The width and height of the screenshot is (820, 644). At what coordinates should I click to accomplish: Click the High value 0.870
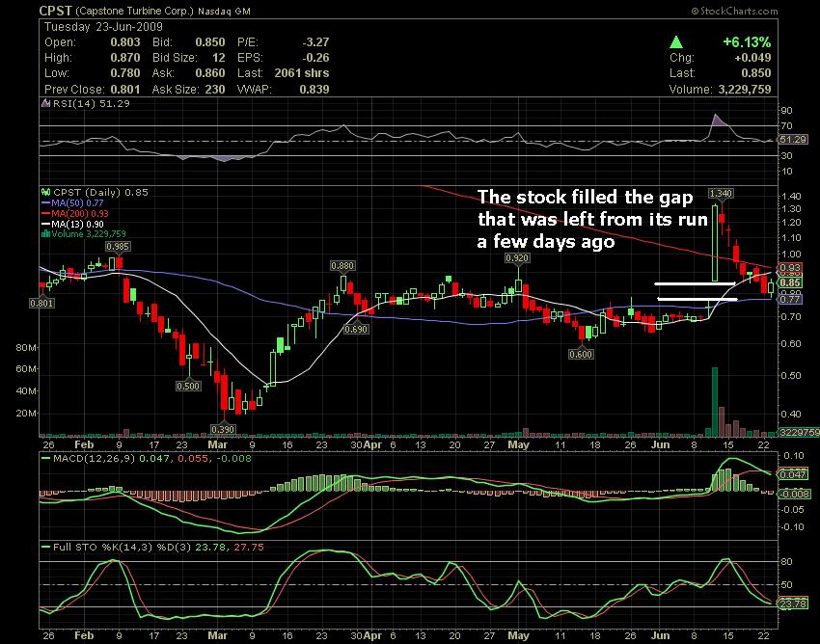click(x=125, y=58)
